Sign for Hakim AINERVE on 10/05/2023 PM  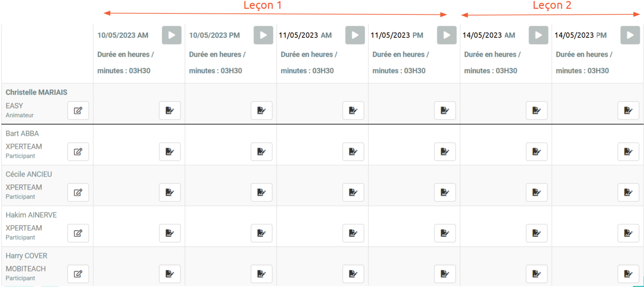[262, 233]
